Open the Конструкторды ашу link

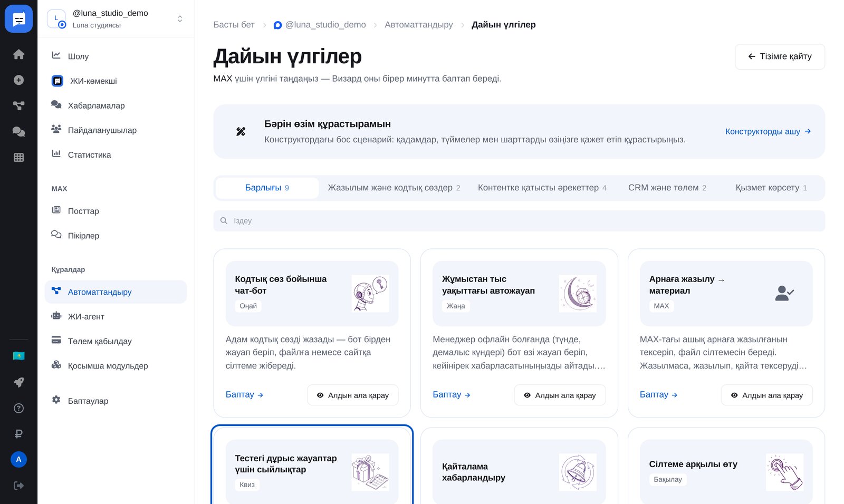click(x=768, y=131)
